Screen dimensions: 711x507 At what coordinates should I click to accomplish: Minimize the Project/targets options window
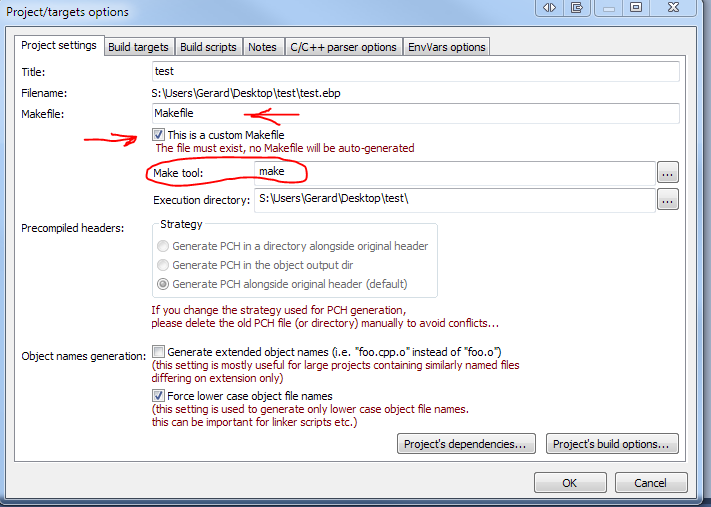pyautogui.click(x=609, y=8)
